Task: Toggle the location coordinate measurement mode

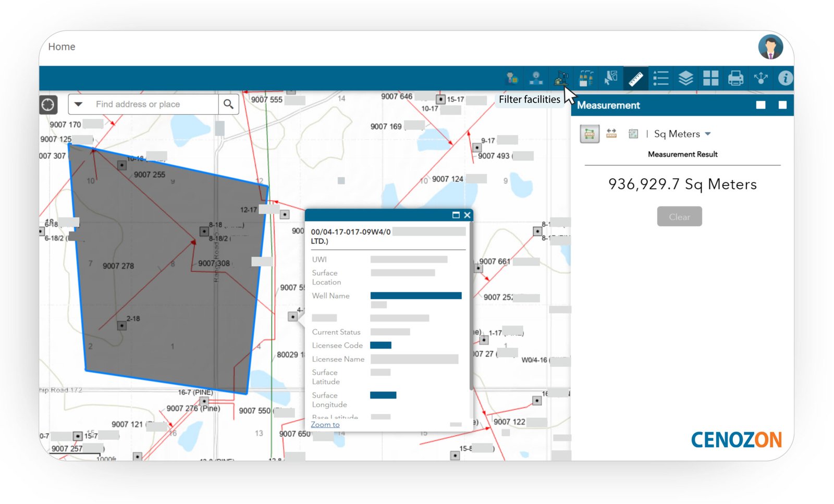Action: tap(633, 134)
